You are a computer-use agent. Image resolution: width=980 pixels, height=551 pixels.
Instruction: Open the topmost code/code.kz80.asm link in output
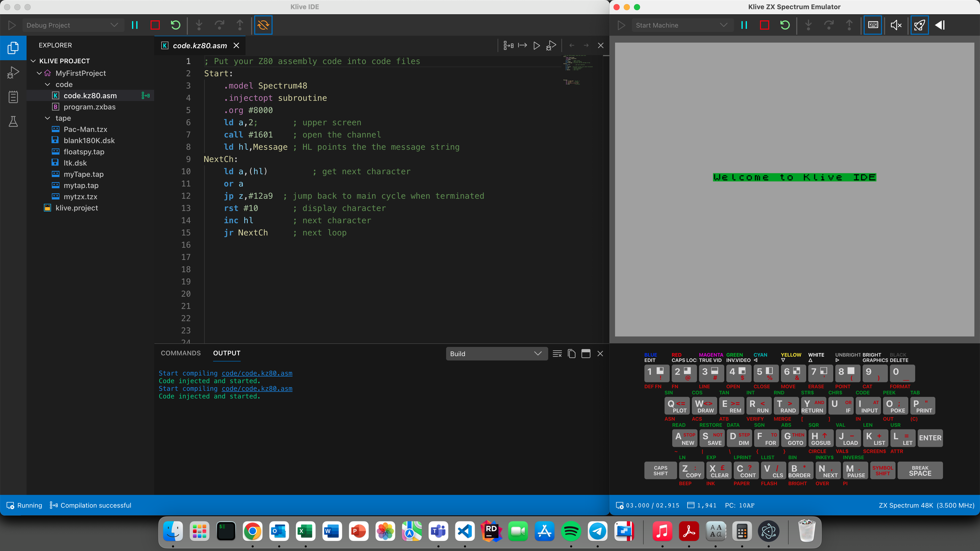[x=257, y=373]
